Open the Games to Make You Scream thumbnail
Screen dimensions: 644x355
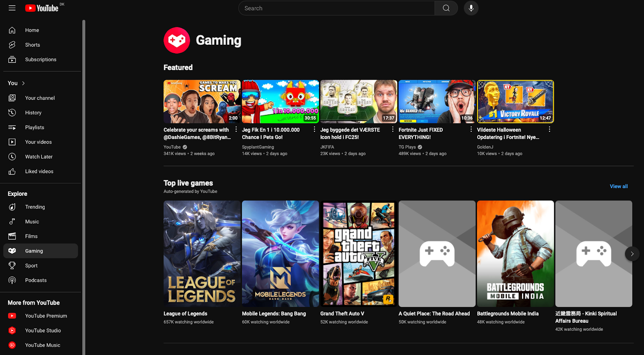tap(202, 102)
